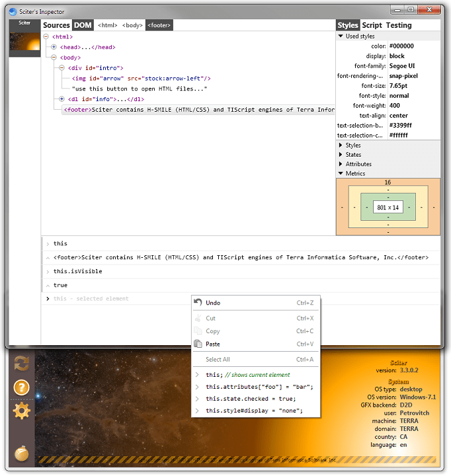Click the font-weight value 400
451x476 pixels.
tap(395, 106)
